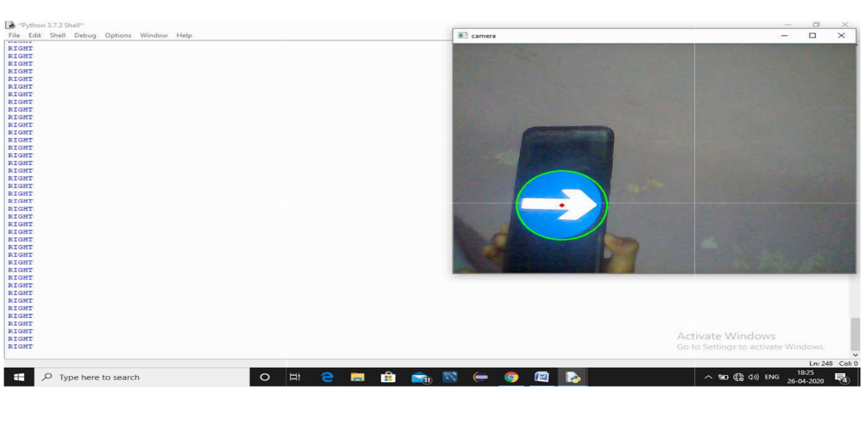Click the 'Type here to search' box
868x438 pixels.
pos(142,377)
